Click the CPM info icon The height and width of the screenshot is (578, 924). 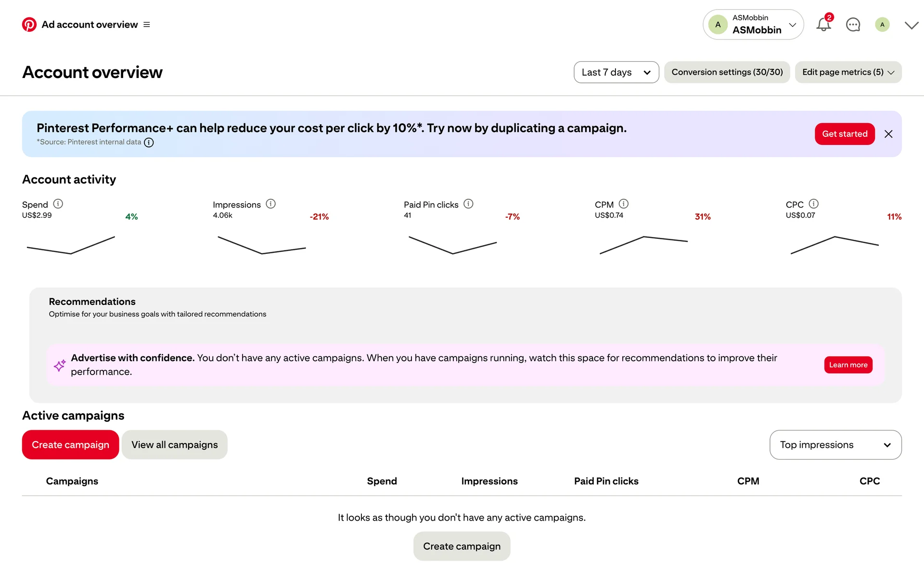[624, 204]
